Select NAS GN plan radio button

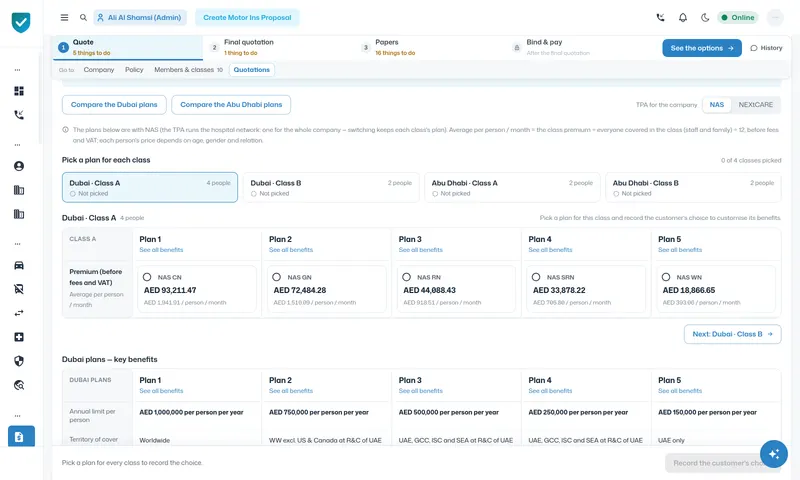(x=277, y=277)
